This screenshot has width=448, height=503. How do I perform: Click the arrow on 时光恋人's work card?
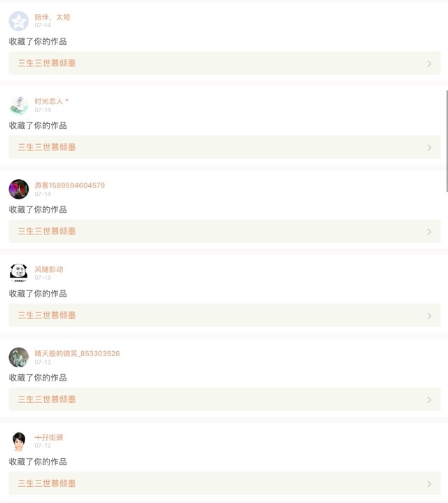(429, 148)
